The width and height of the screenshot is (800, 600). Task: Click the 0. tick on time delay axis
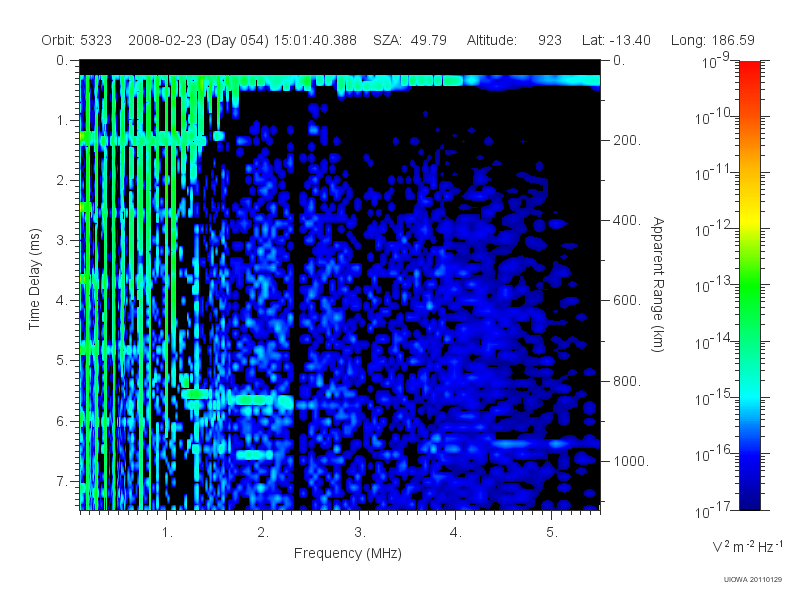[61, 60]
